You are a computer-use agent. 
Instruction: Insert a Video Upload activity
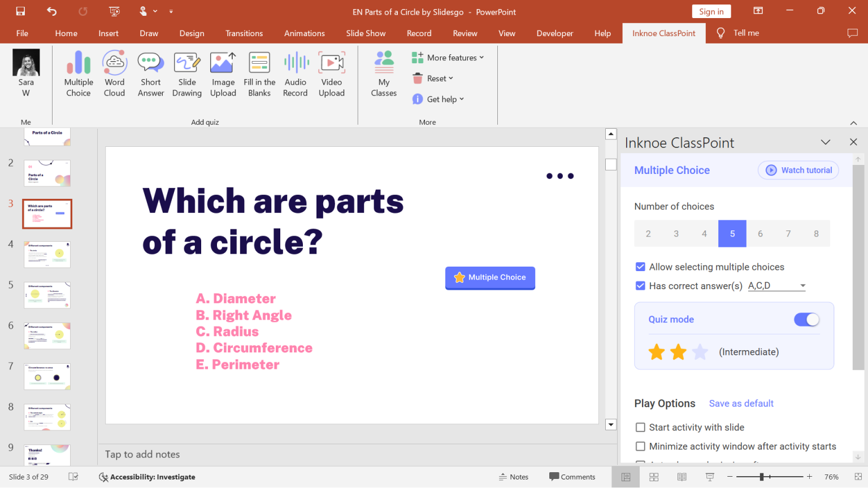click(x=332, y=73)
